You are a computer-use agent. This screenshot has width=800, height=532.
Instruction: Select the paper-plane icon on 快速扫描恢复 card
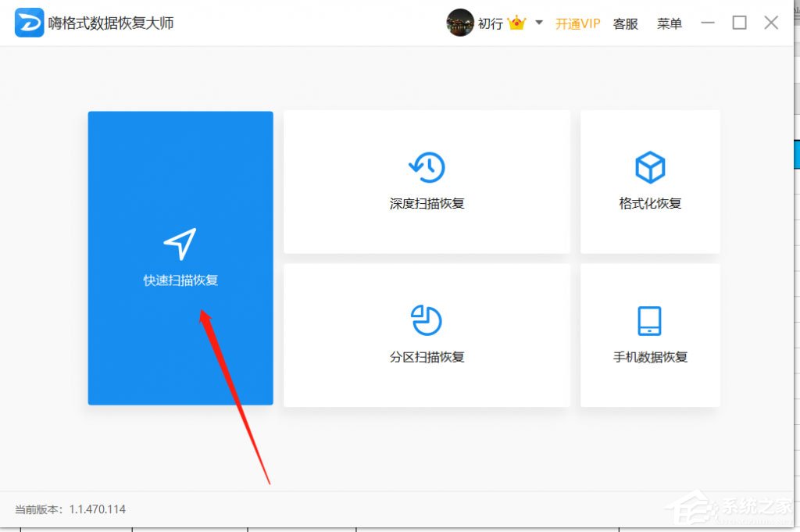tap(180, 242)
